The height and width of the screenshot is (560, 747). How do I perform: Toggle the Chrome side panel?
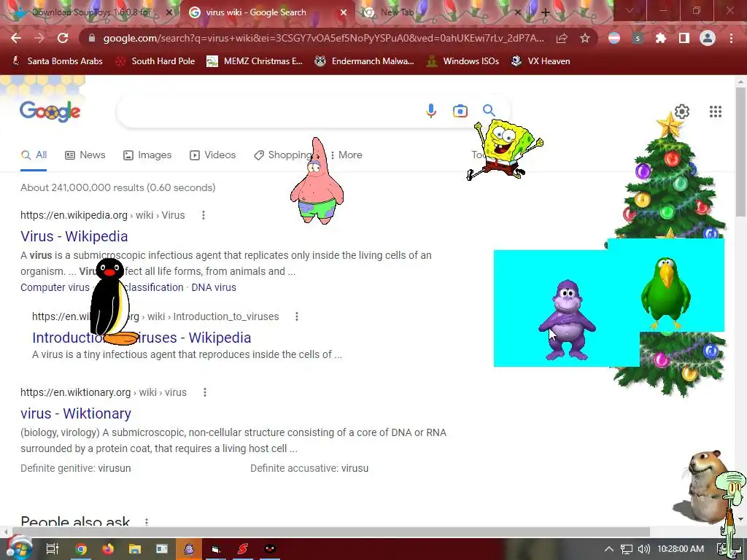684,38
